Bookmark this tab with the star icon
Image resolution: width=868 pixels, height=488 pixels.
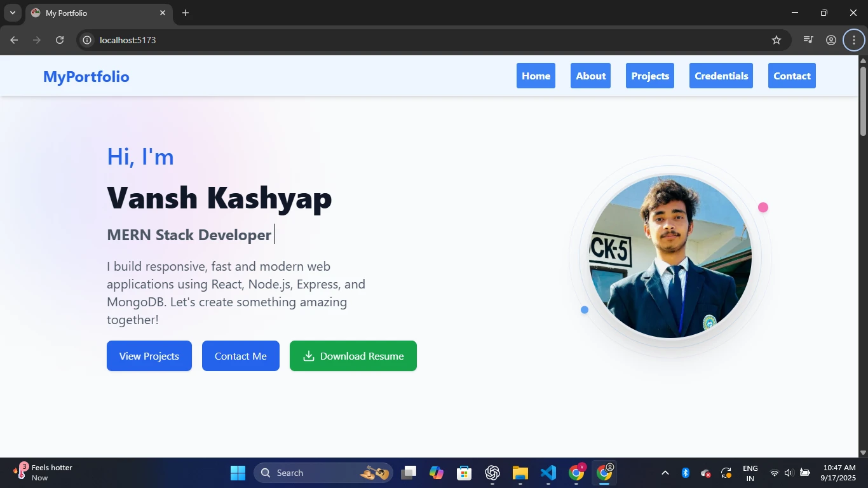[776, 40]
